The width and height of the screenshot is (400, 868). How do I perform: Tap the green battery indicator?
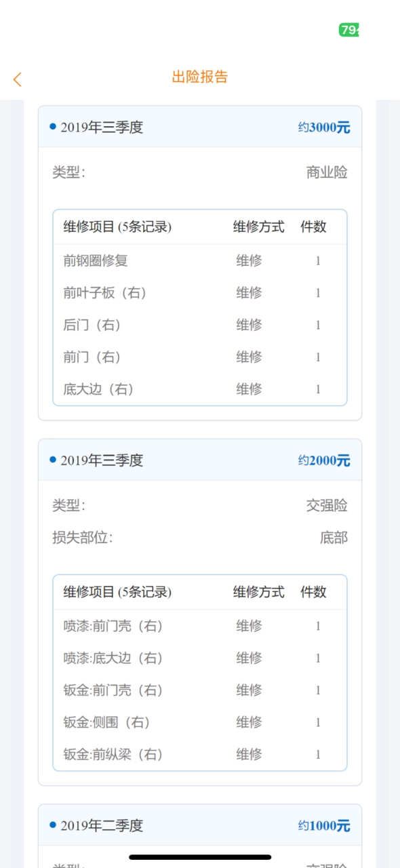(349, 30)
